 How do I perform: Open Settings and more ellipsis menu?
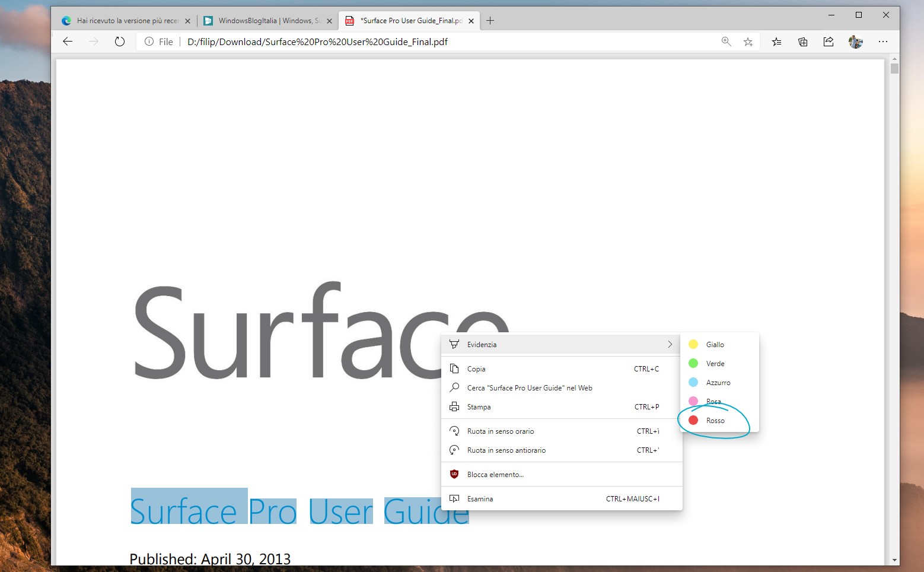(x=883, y=42)
